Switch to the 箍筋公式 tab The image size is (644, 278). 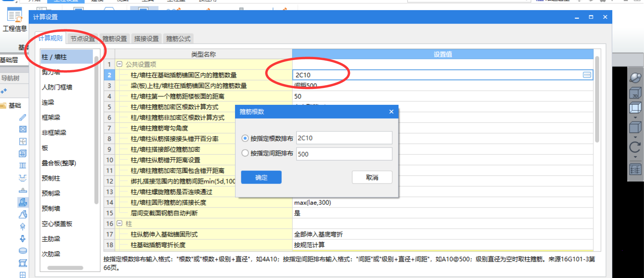click(178, 39)
